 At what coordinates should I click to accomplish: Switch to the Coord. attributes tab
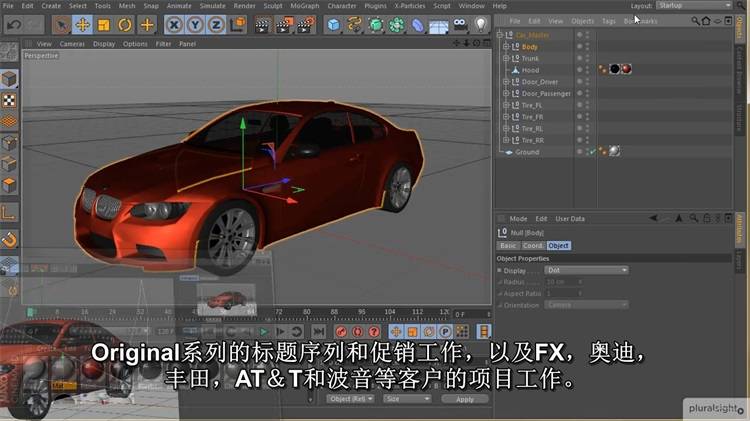tap(533, 245)
